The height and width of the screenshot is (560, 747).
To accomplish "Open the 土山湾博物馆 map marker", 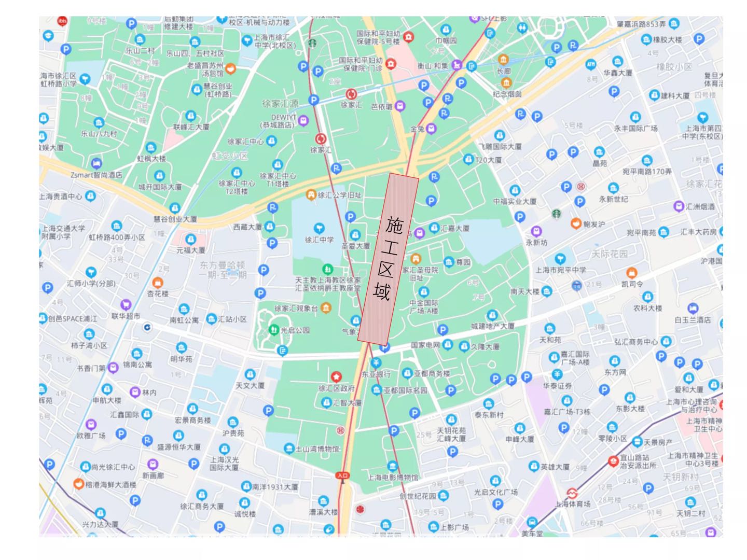I will [289, 449].
